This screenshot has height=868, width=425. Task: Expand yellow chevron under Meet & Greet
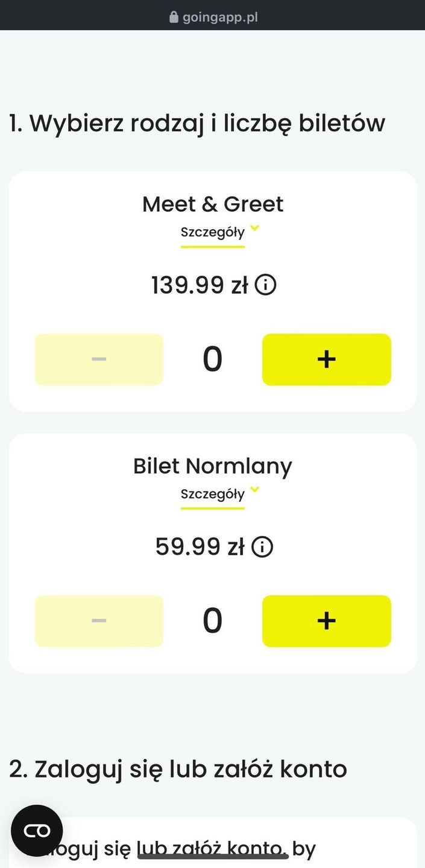[254, 228]
